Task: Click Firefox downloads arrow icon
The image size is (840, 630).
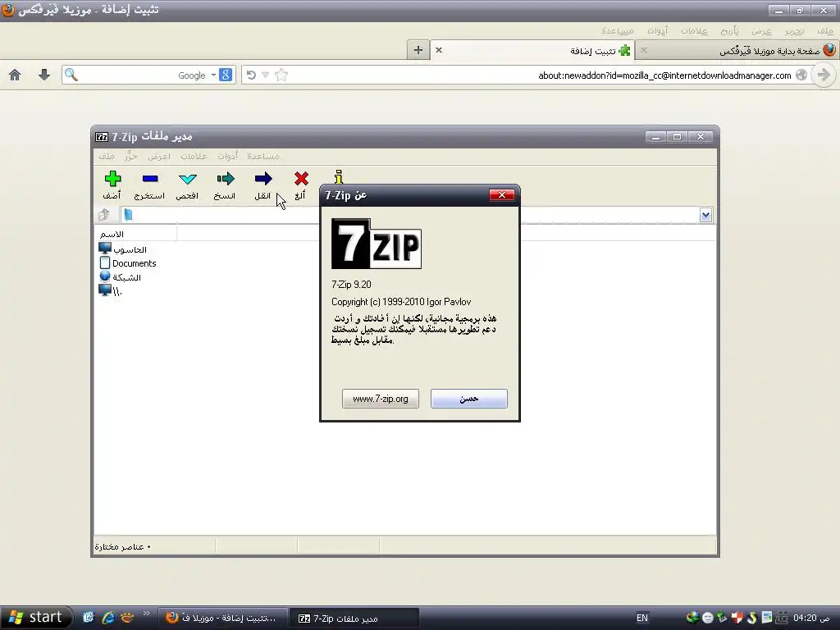Action: click(44, 75)
